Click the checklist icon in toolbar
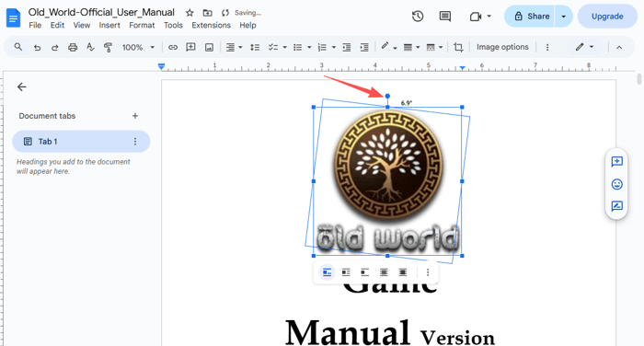This screenshot has width=644, height=346. point(273,47)
